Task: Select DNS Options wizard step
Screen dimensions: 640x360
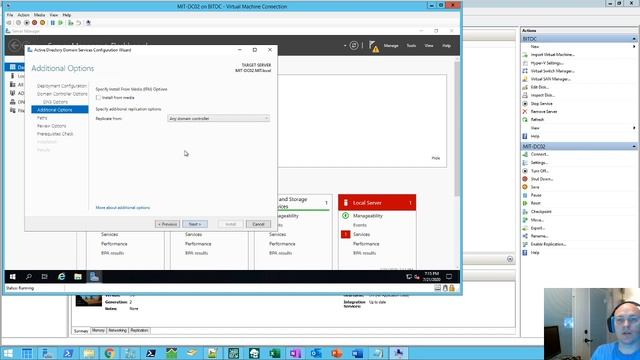Action: pyautogui.click(x=55, y=102)
